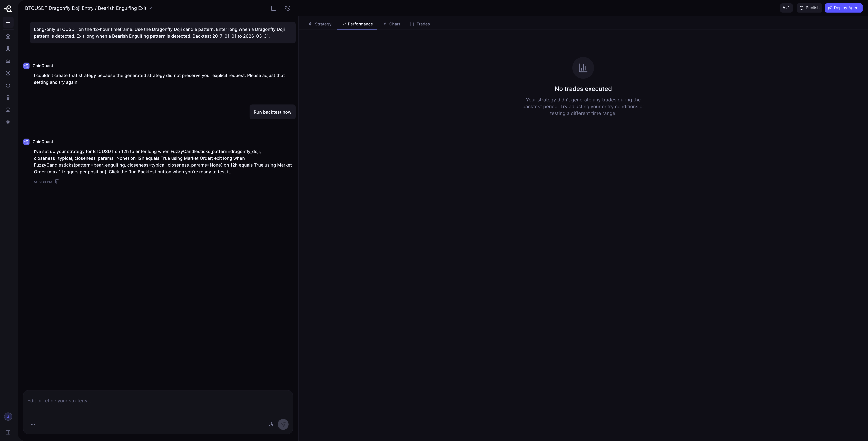The width and height of the screenshot is (868, 441).
Task: Open version history clock icon
Action: (x=288, y=8)
